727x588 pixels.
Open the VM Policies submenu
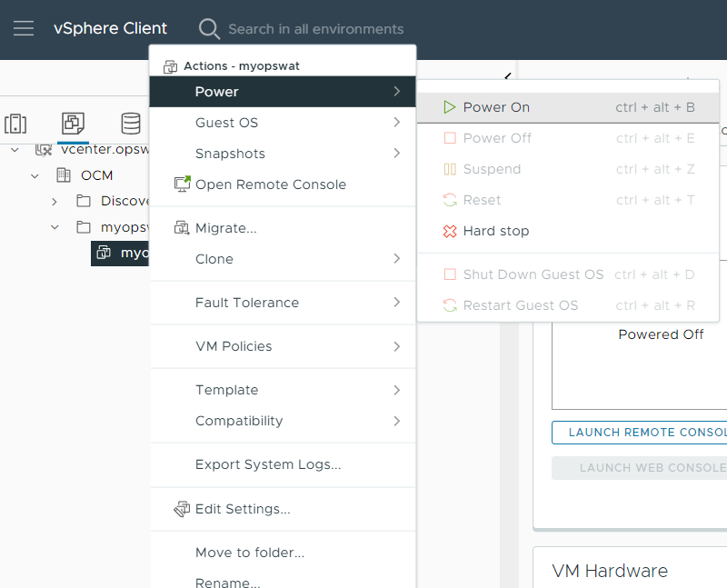pos(283,346)
